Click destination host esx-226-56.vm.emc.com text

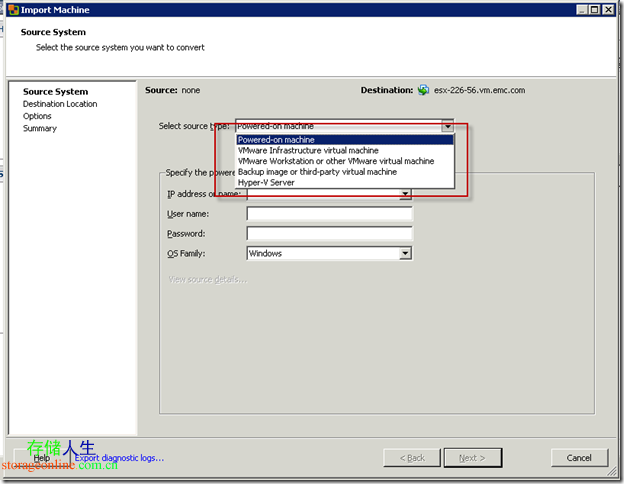pos(480,90)
